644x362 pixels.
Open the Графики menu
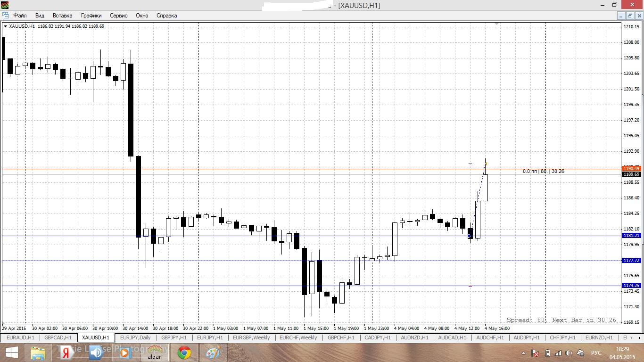[x=91, y=16]
